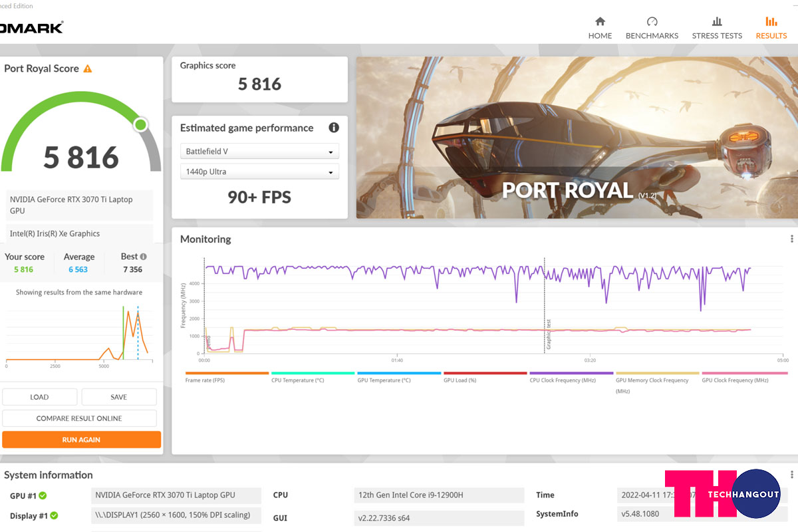Toggle the GPU Memory Clock Frequency legend series

[657, 382]
